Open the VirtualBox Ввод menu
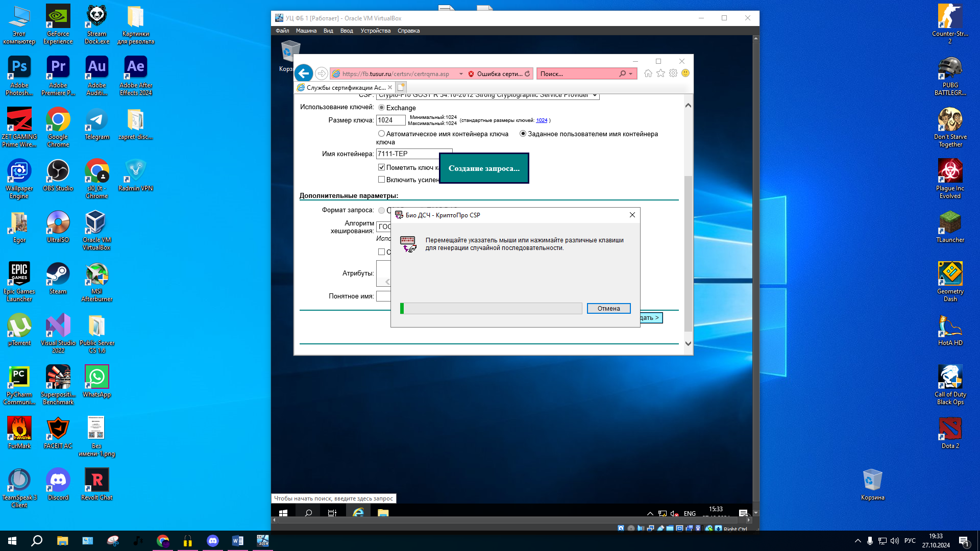 pos(347,31)
